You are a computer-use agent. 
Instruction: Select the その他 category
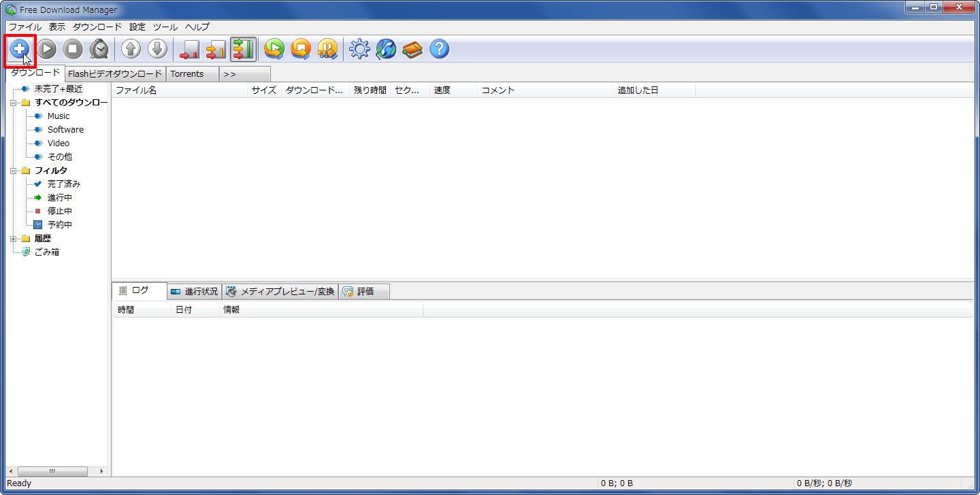pos(60,156)
